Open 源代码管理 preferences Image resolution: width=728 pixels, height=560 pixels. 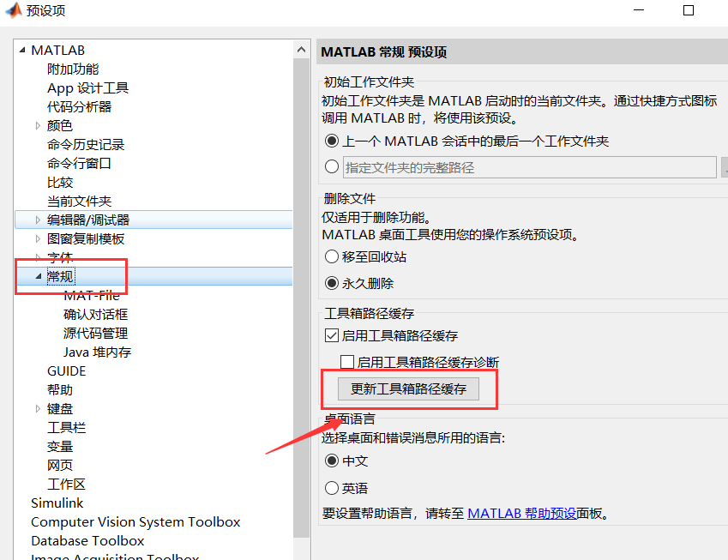pyautogui.click(x=96, y=334)
